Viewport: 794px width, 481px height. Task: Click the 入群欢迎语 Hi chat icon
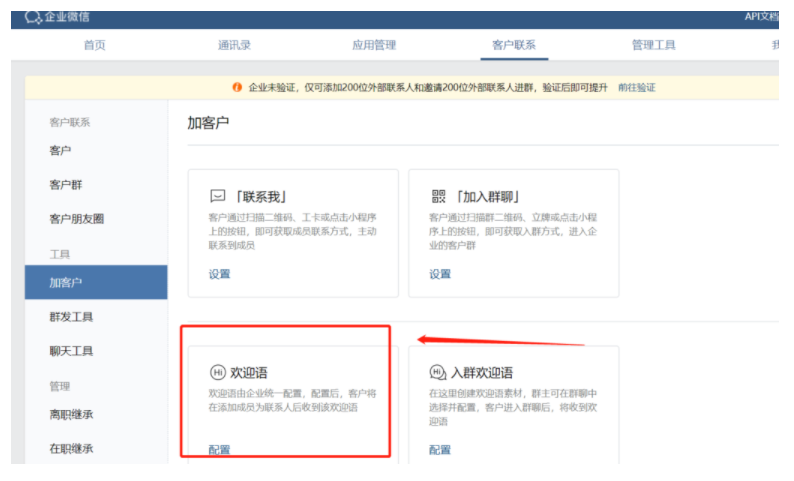[438, 373]
